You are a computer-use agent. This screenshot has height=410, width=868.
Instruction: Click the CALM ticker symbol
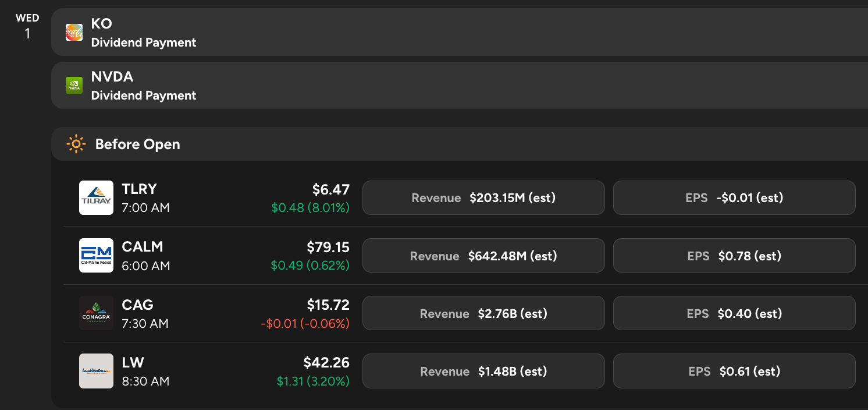tap(143, 246)
